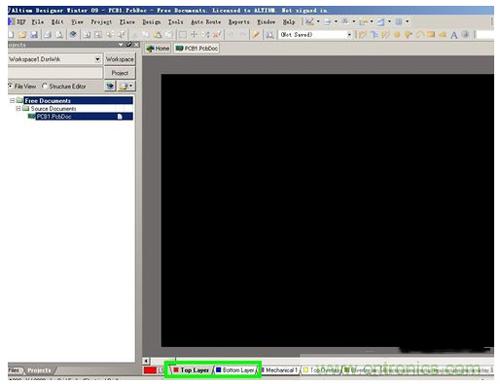Collapse the Source Documents tree node

[19, 109]
